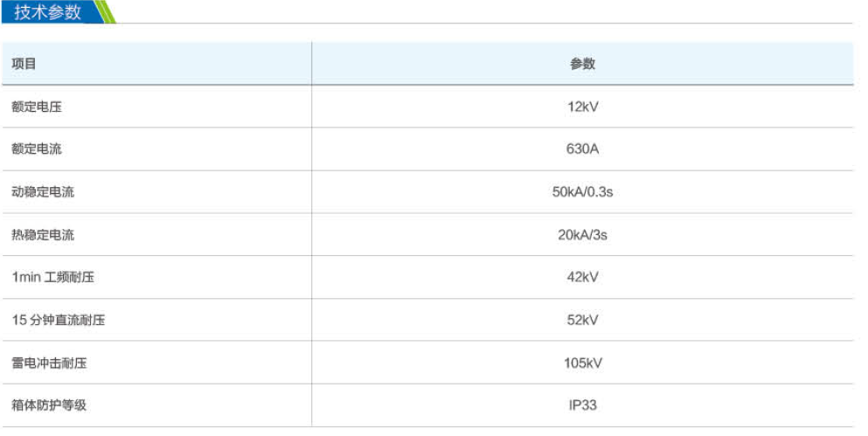This screenshot has height=436, width=868.
Task: Click the 额定电压 row label
Action: click(37, 107)
